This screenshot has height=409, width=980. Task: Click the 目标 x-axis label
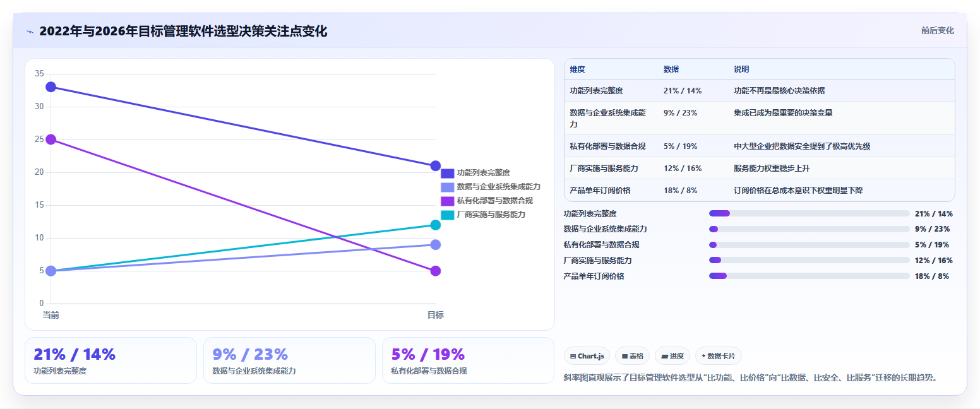coord(435,315)
